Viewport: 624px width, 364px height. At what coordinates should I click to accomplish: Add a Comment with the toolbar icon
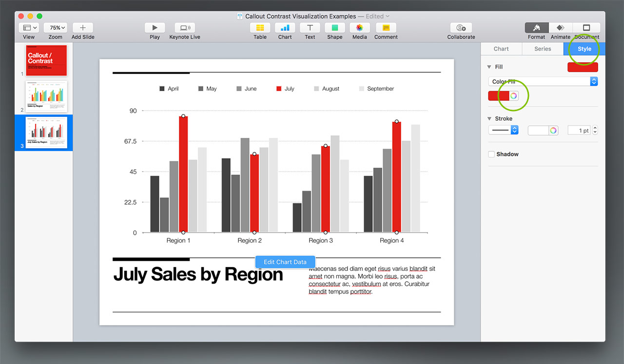click(386, 28)
